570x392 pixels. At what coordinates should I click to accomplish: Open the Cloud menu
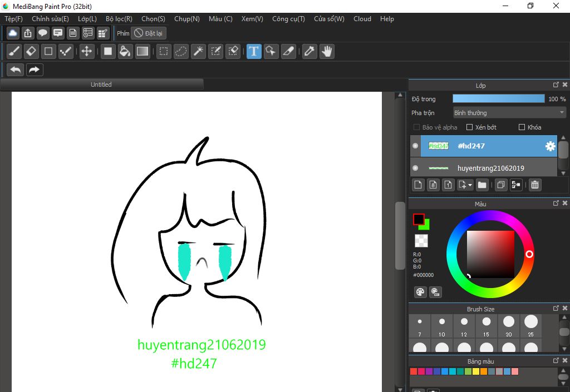362,19
